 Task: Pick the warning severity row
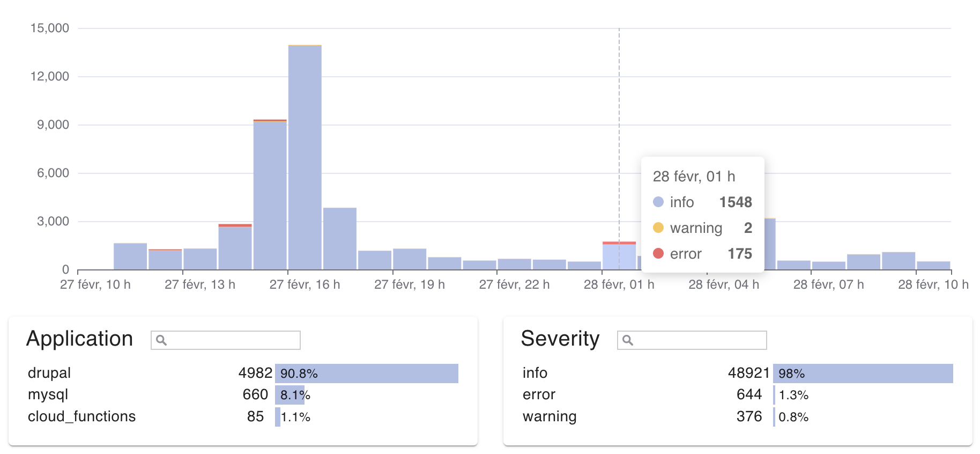coord(550,416)
